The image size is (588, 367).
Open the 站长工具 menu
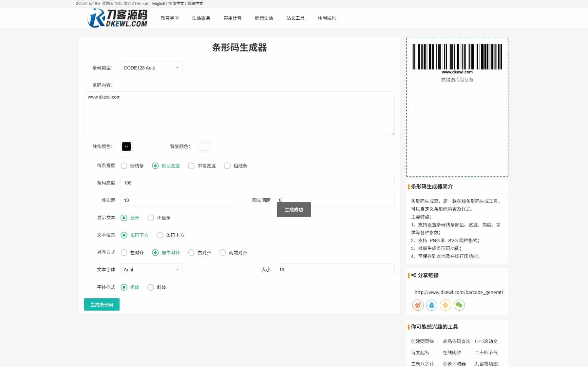pyautogui.click(x=295, y=18)
